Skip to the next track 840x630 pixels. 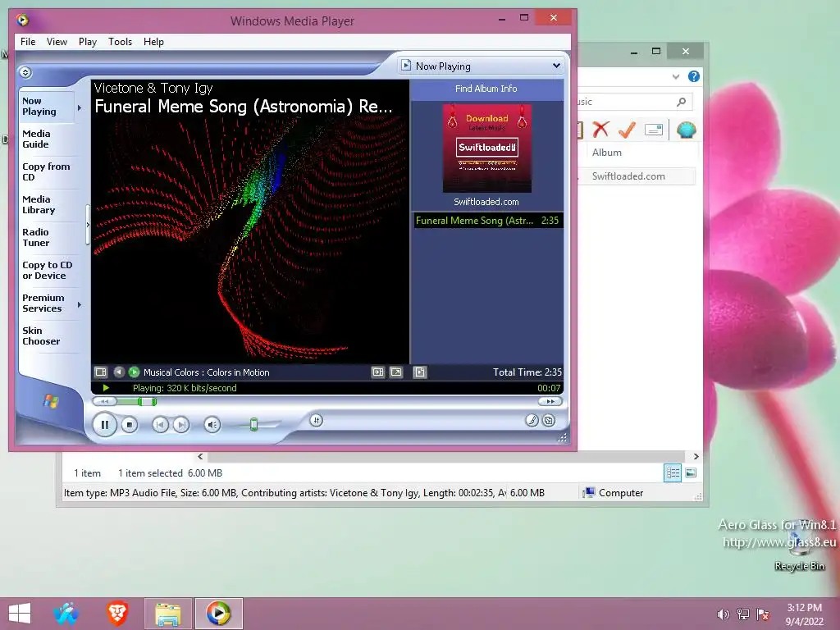pos(181,425)
